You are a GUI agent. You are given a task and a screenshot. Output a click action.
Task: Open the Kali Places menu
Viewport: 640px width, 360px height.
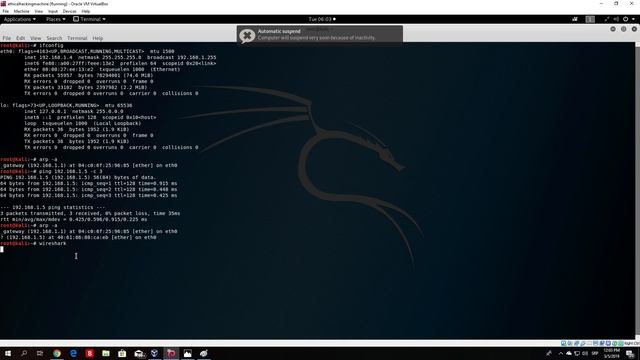[55, 19]
